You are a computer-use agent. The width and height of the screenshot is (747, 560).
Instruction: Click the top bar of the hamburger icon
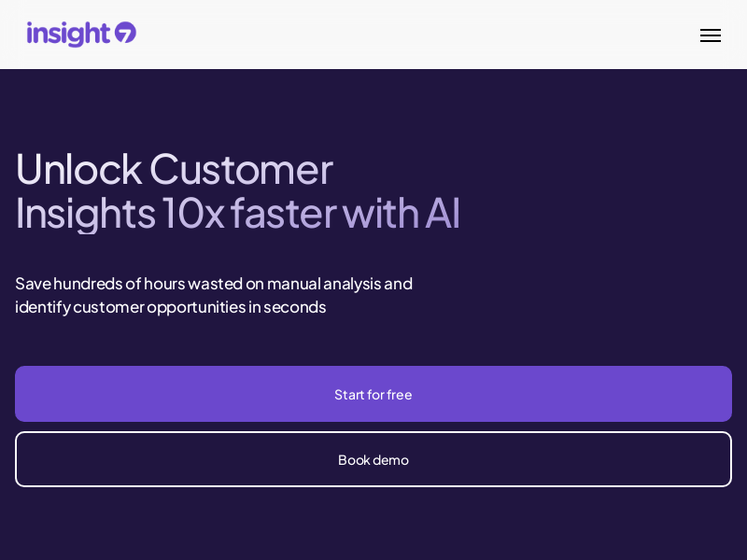point(710,30)
